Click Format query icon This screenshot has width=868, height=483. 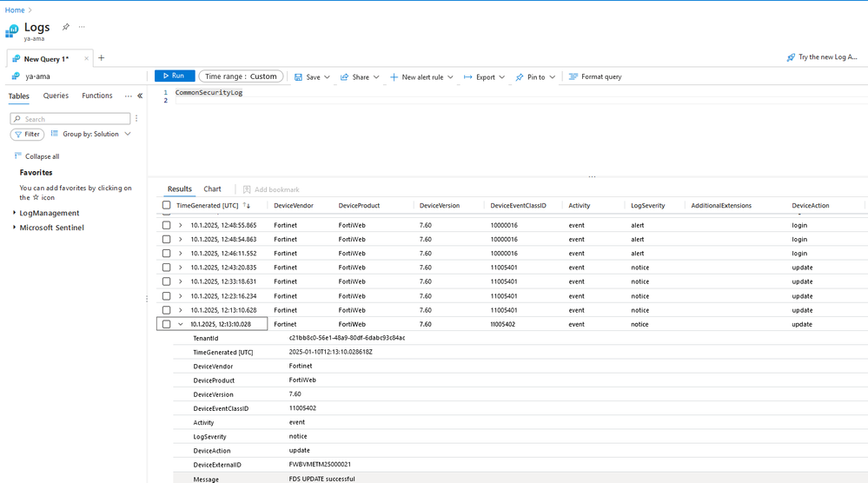point(573,77)
